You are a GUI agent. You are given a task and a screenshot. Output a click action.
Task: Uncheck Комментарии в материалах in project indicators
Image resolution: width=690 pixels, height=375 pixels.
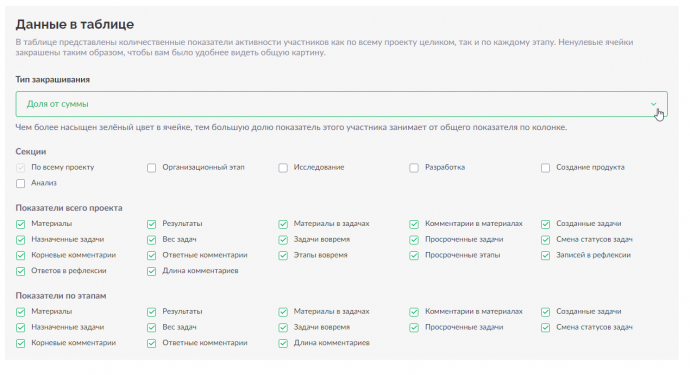coord(414,224)
